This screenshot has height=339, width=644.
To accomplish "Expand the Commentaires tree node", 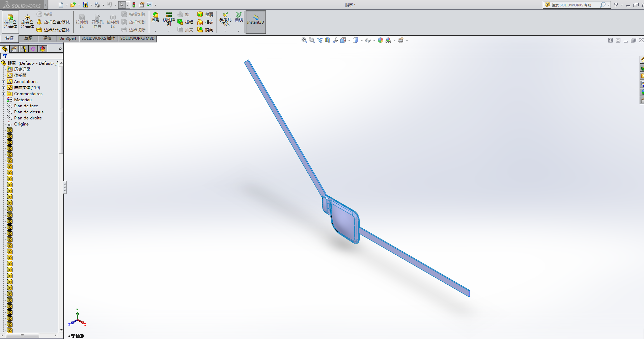I will pyautogui.click(x=4, y=93).
